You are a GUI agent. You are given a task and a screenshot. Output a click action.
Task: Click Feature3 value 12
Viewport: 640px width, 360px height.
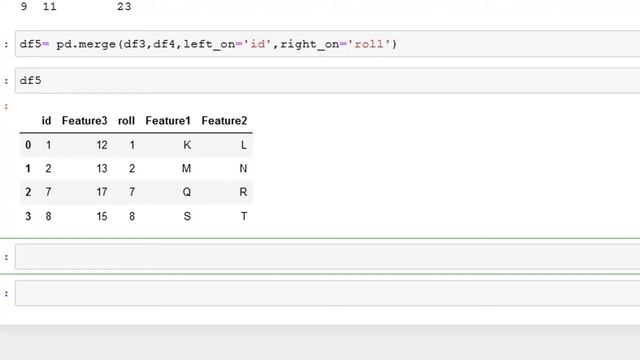tap(102, 145)
